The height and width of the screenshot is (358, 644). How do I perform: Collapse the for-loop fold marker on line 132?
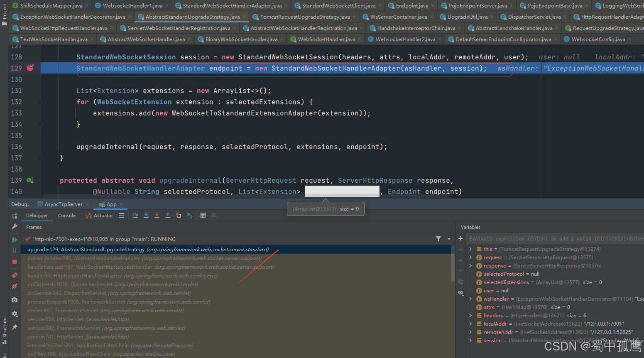point(40,102)
